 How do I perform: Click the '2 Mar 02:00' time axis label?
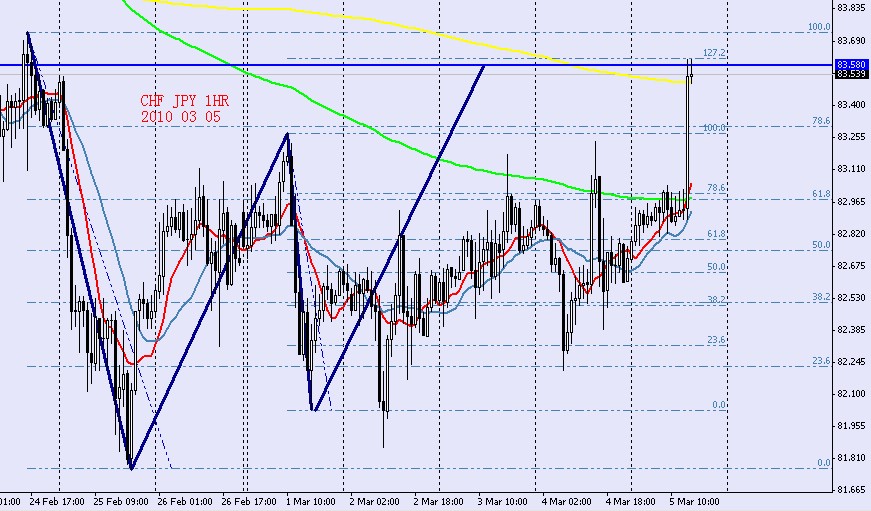click(375, 502)
